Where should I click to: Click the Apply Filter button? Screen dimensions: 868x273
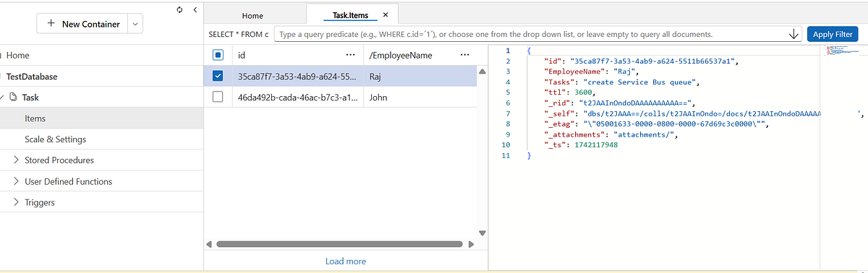click(x=833, y=34)
